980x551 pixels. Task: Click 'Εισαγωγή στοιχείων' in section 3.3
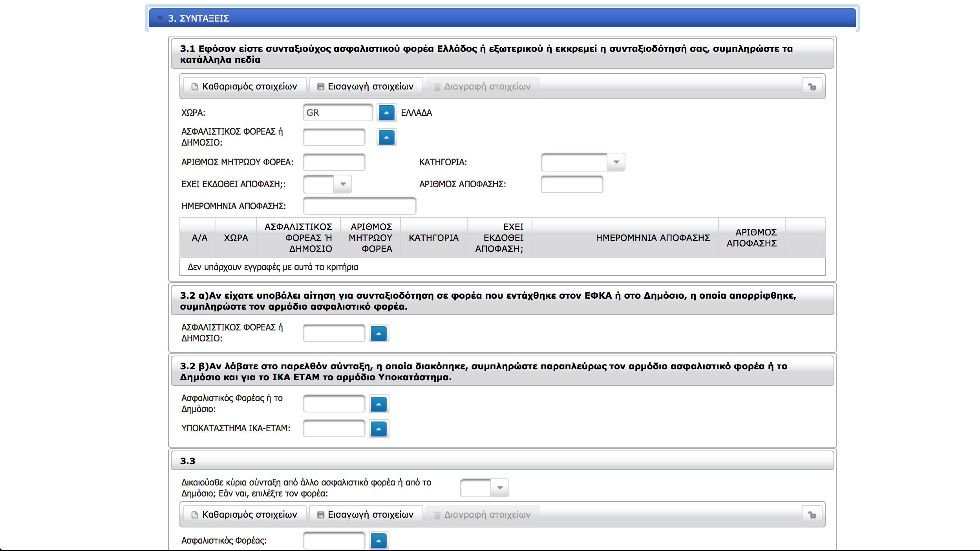coord(366,515)
